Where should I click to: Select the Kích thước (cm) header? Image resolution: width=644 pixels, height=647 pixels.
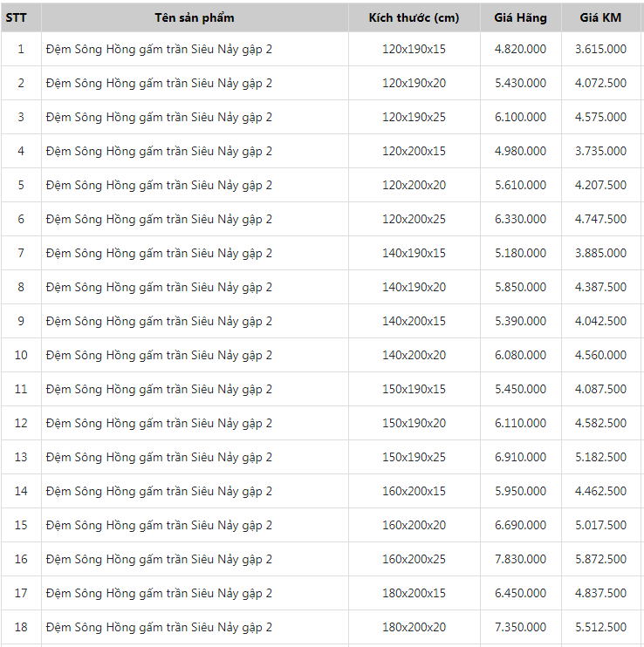[x=414, y=17]
